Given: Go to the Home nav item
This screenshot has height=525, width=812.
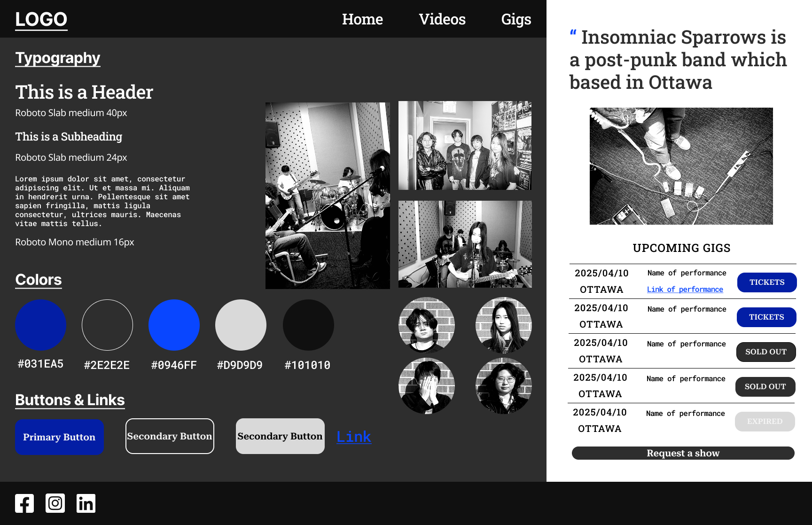Looking at the screenshot, I should pyautogui.click(x=362, y=19).
